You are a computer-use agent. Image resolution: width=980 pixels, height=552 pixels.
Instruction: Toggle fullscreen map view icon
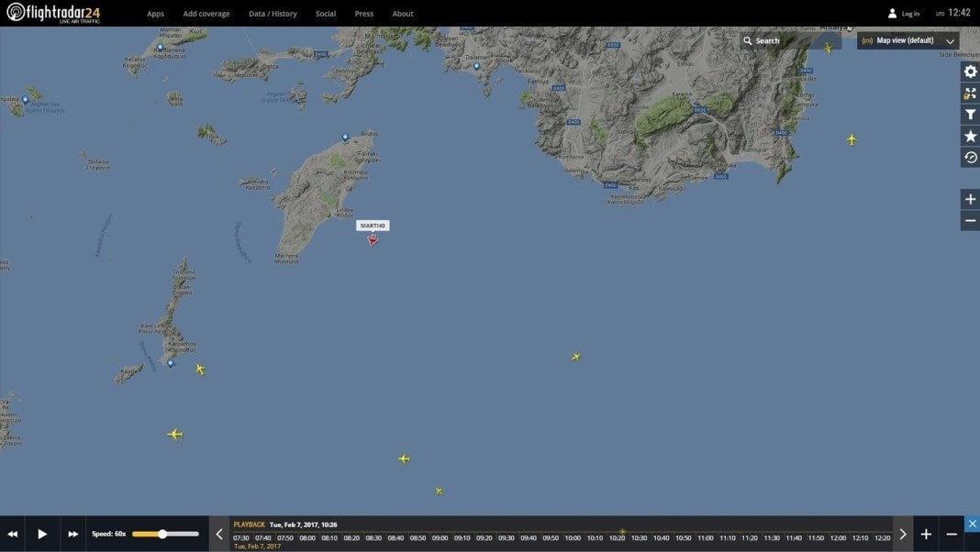click(970, 94)
